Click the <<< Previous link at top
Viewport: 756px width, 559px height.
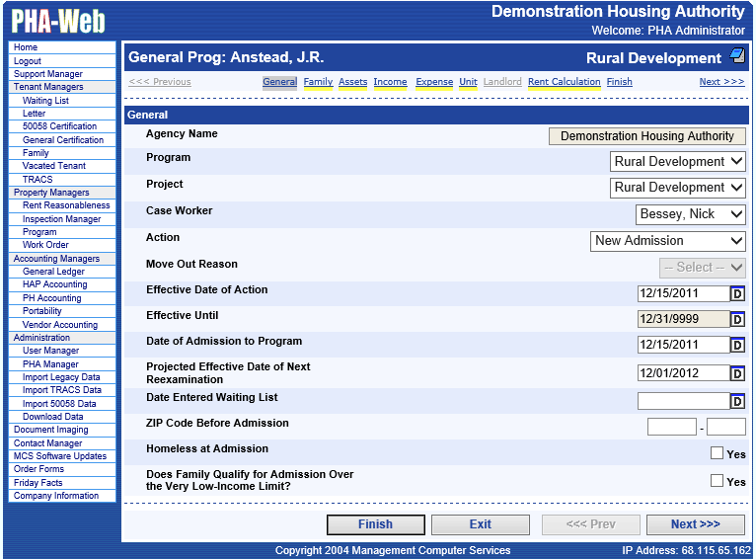click(x=160, y=82)
